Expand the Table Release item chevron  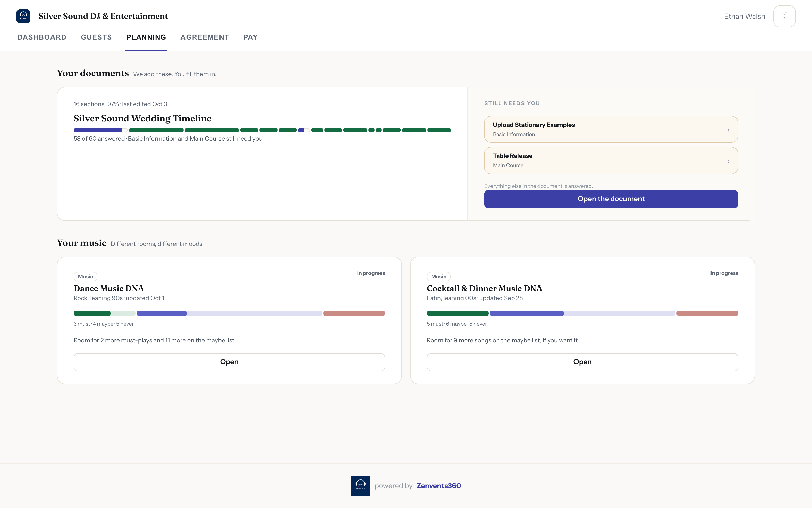coord(728,161)
